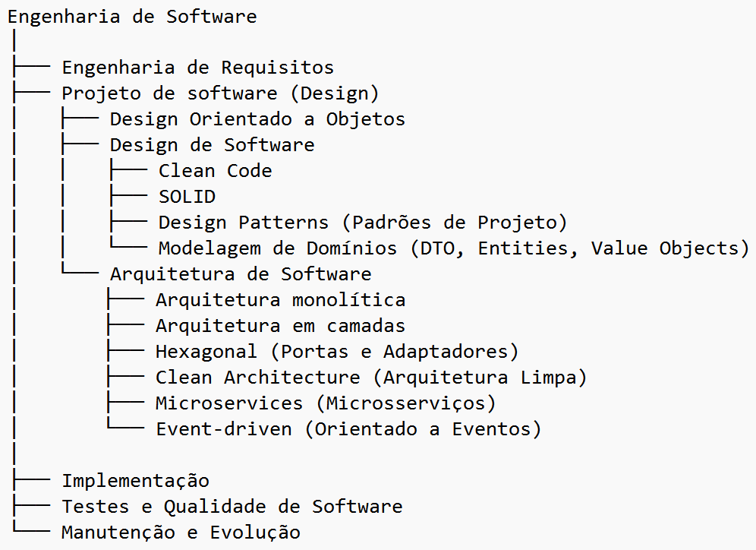
Task: Click Arquitetura monolítica item
Action: (x=280, y=300)
